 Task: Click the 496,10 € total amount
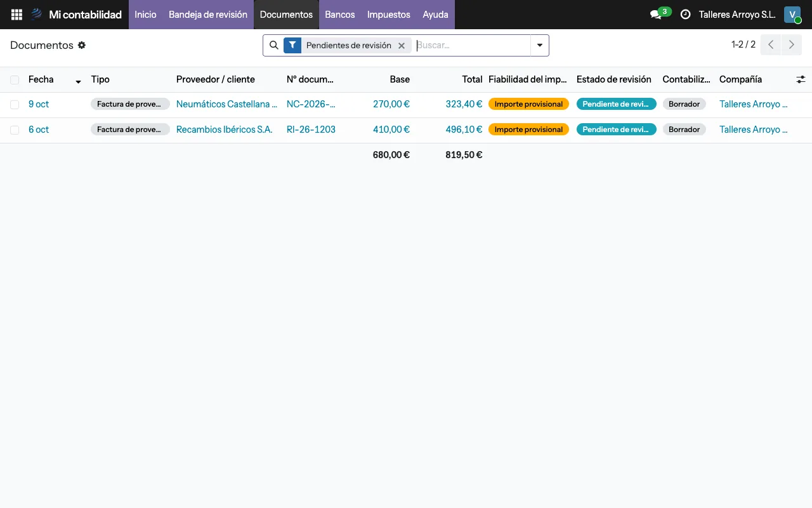[464, 130]
